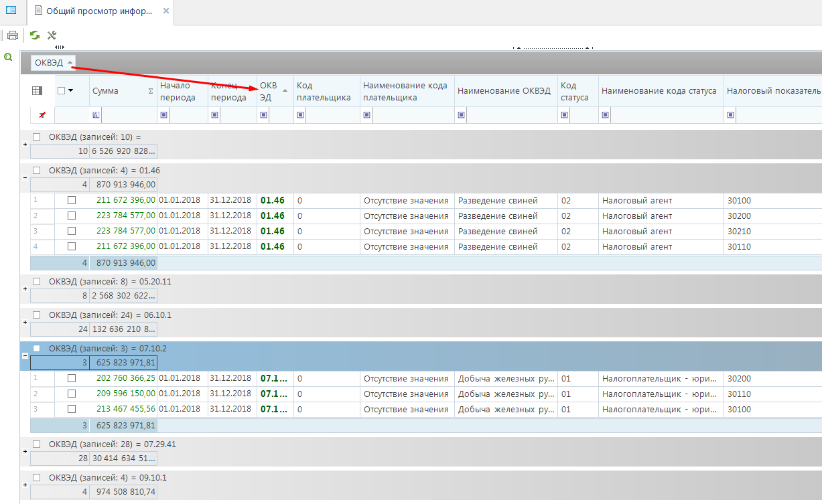Click Добыча железных руд cell in row 30110
The height and width of the screenshot is (504, 822).
[506, 394]
